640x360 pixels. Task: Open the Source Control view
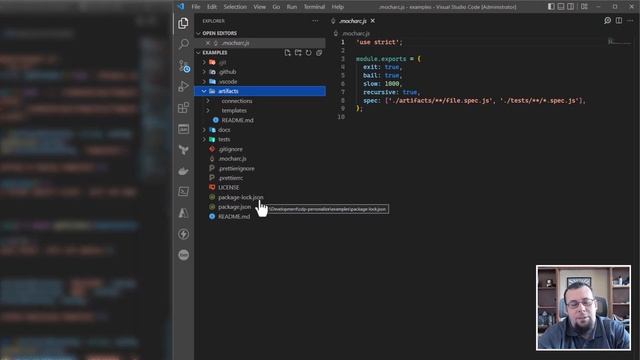click(184, 66)
